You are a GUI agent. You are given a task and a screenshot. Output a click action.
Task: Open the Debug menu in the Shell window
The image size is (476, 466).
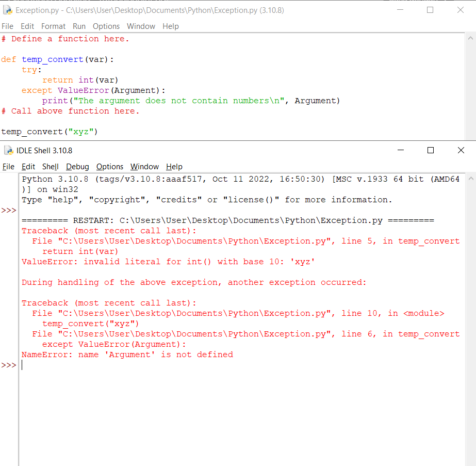click(x=77, y=167)
